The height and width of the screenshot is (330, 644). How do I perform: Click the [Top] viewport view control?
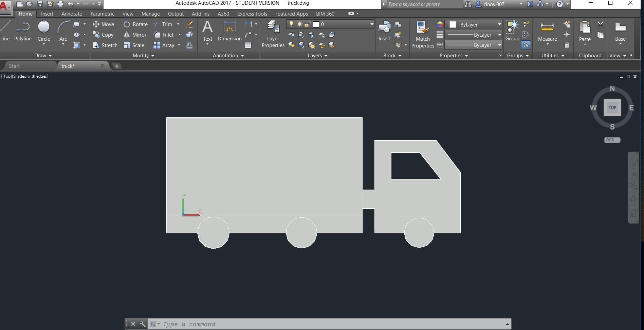[7, 76]
